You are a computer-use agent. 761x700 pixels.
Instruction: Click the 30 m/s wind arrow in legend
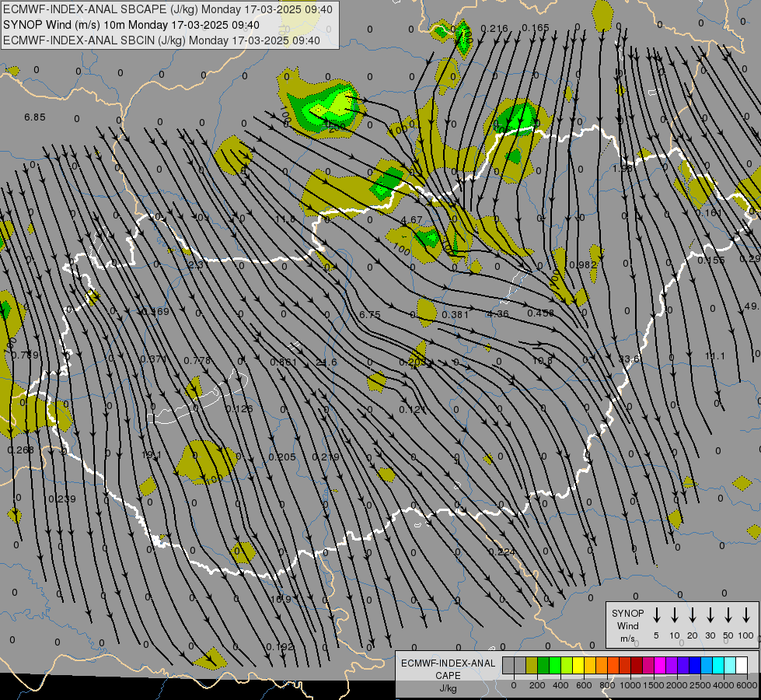[x=710, y=615]
